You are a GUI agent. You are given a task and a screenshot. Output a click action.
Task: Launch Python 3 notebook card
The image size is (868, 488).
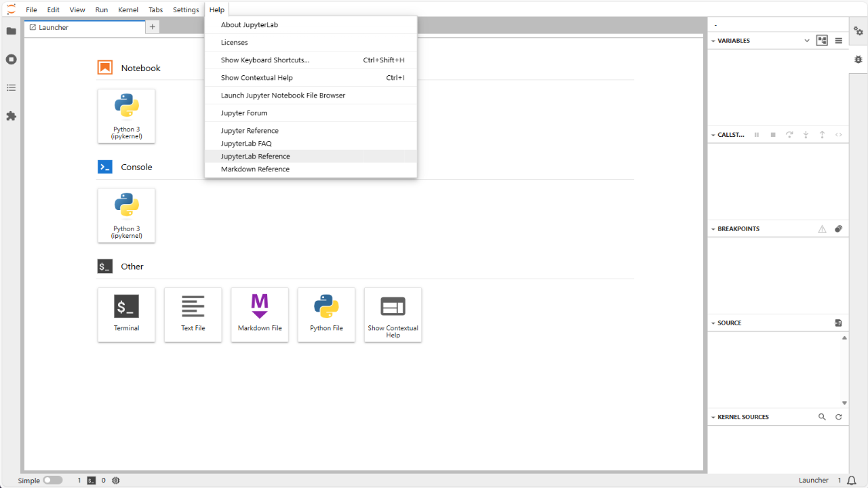pos(127,116)
